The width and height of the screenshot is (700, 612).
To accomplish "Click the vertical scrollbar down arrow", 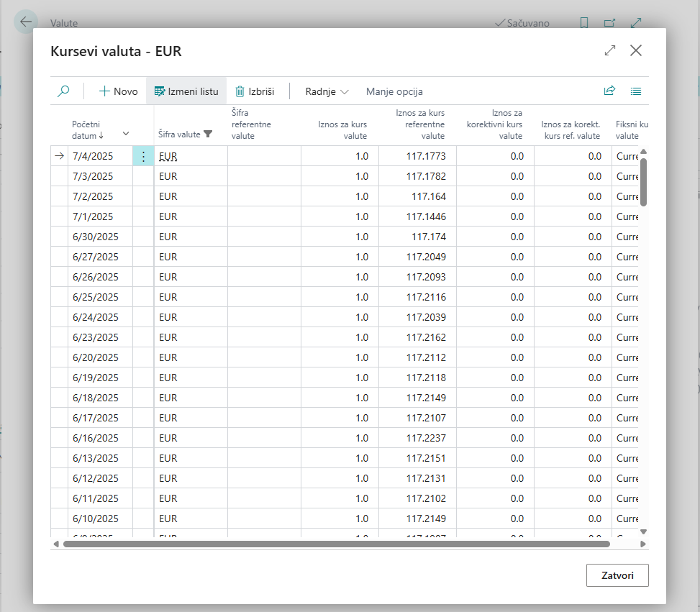I will click(x=643, y=531).
